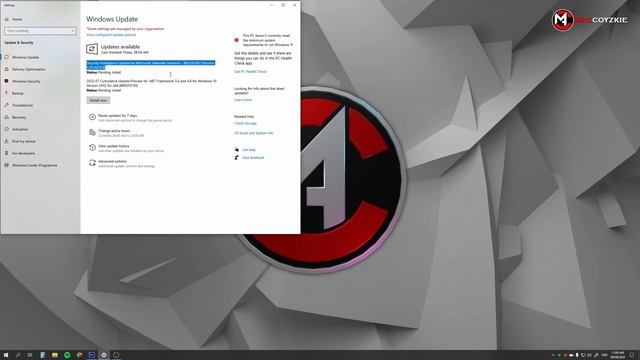Select Pause updates for 7 days
This screenshot has height=360, width=640.
[118, 116]
